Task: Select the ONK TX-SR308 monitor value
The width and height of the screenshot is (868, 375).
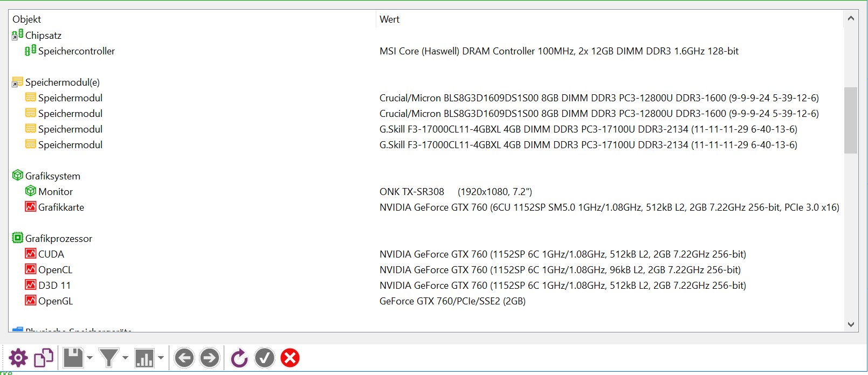Action: pos(456,192)
